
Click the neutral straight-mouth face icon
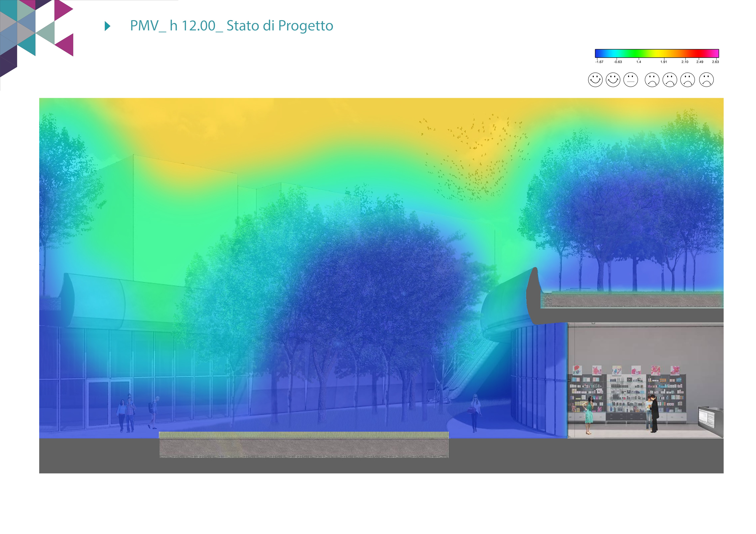(x=631, y=80)
